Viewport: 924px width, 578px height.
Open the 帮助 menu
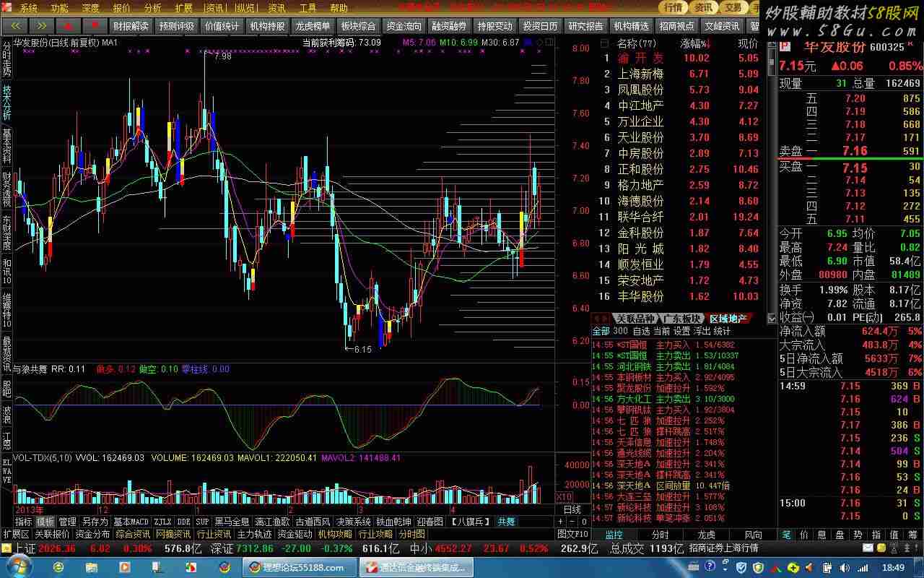click(339, 8)
